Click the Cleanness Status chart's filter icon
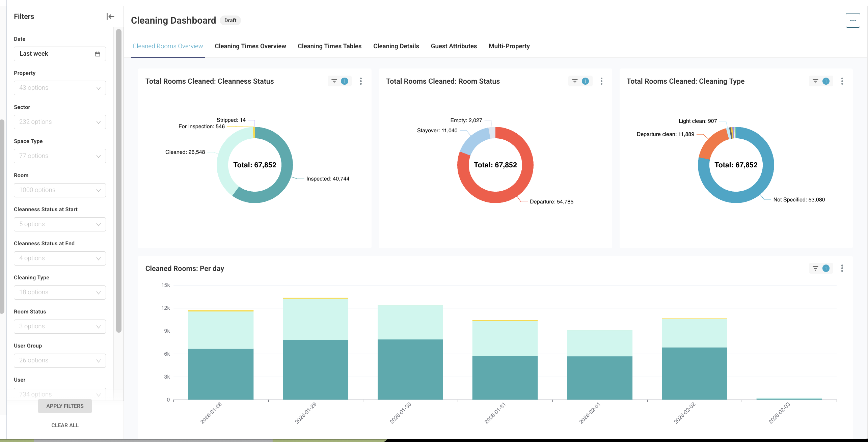 334,81
